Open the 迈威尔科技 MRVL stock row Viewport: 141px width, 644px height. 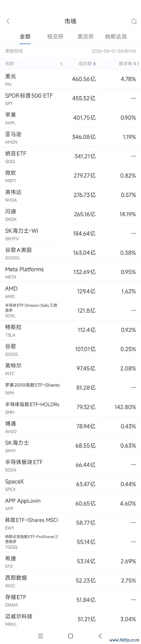pyautogui.click(x=70, y=619)
